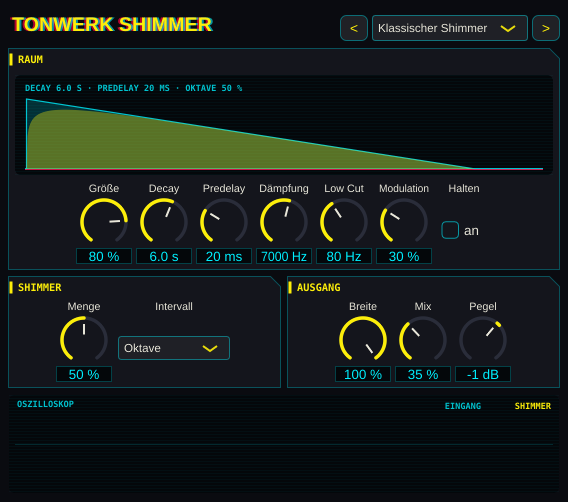
Task: Click the RAUM section header
Action: click(x=30, y=59)
